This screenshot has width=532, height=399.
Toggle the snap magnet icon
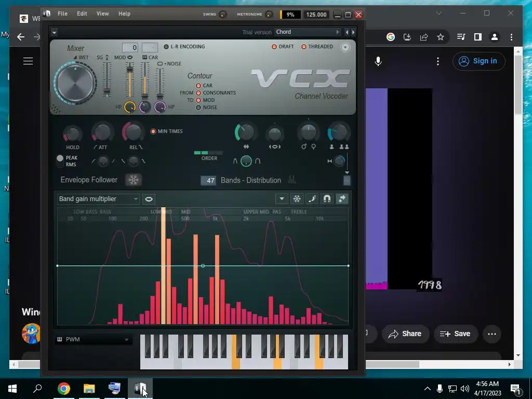click(327, 199)
